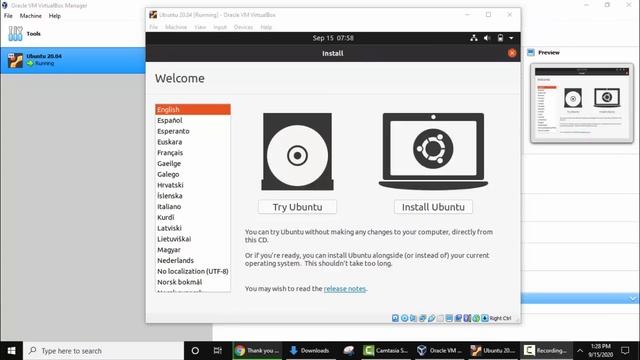Click the keyboard capture arrow icon beside Right Ctrl
This screenshot has width=640, height=360.
[485, 318]
